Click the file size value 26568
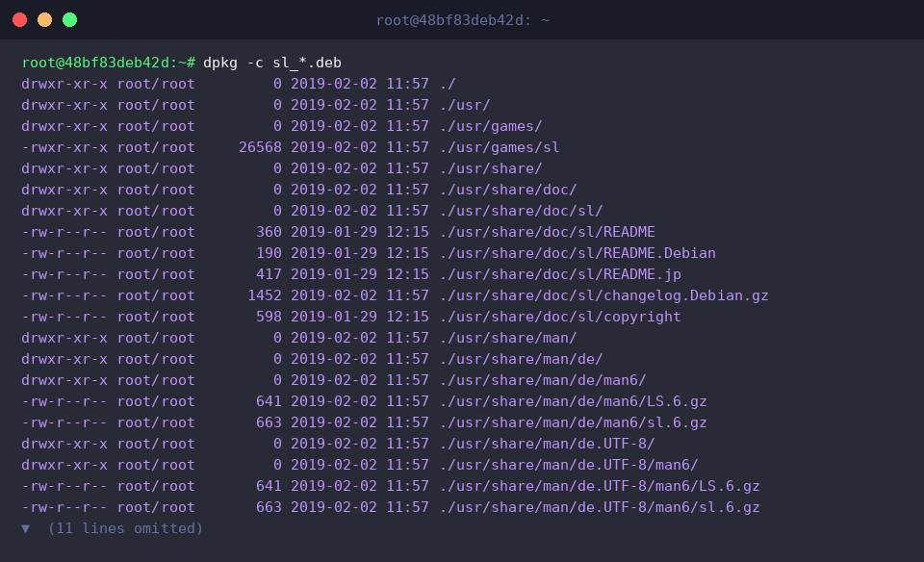This screenshot has width=924, height=562. click(260, 147)
